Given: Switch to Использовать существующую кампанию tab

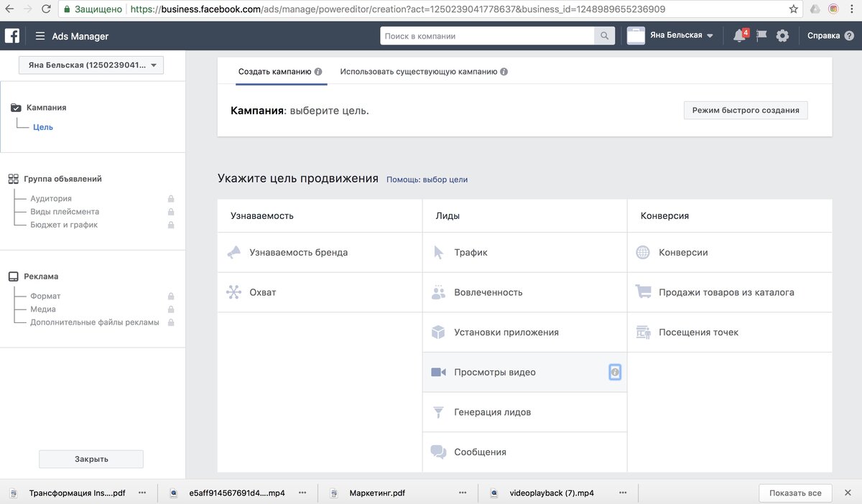Looking at the screenshot, I should (424, 72).
